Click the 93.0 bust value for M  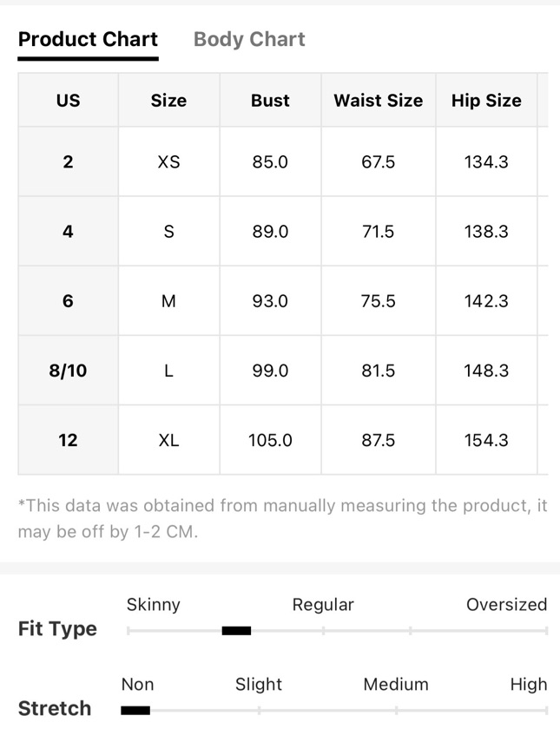point(270,301)
